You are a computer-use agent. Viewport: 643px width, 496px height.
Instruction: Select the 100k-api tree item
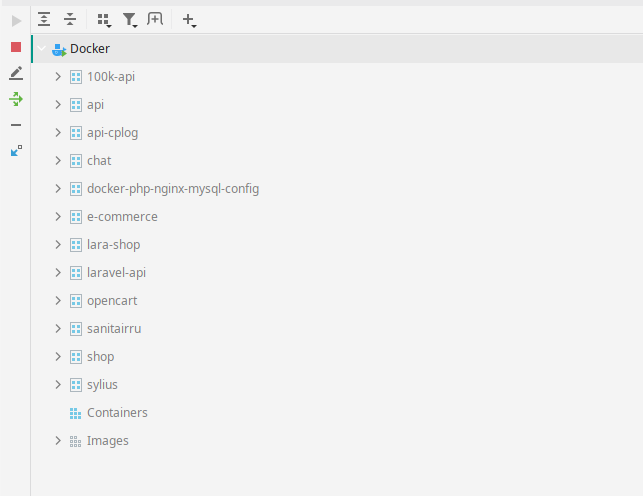111,77
